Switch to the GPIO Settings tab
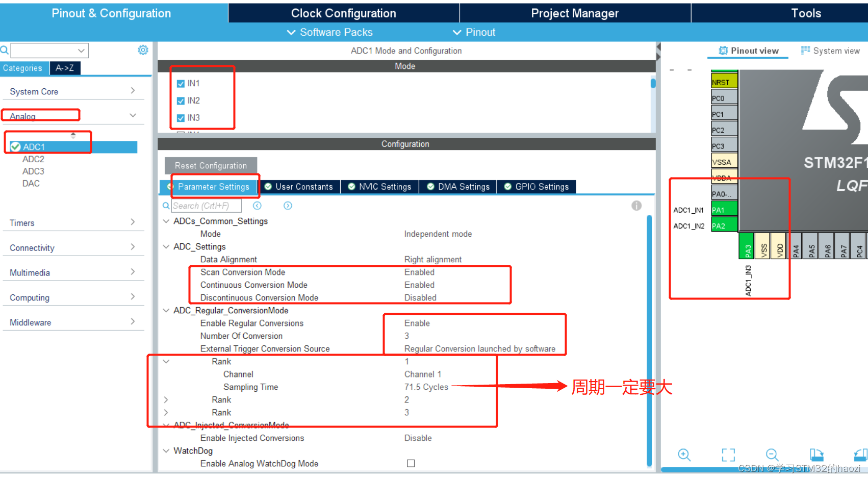This screenshot has width=868, height=478. coord(537,187)
